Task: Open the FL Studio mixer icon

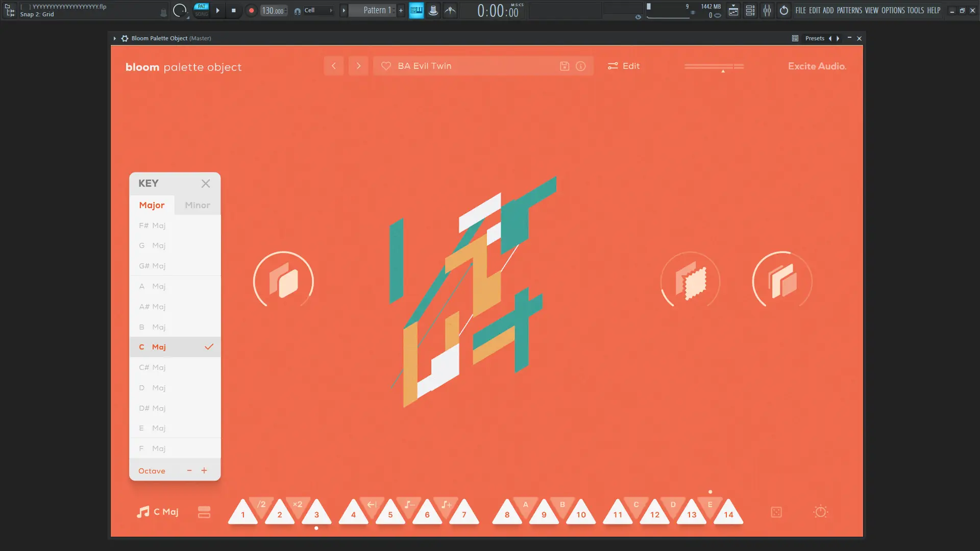Action: coord(767,10)
